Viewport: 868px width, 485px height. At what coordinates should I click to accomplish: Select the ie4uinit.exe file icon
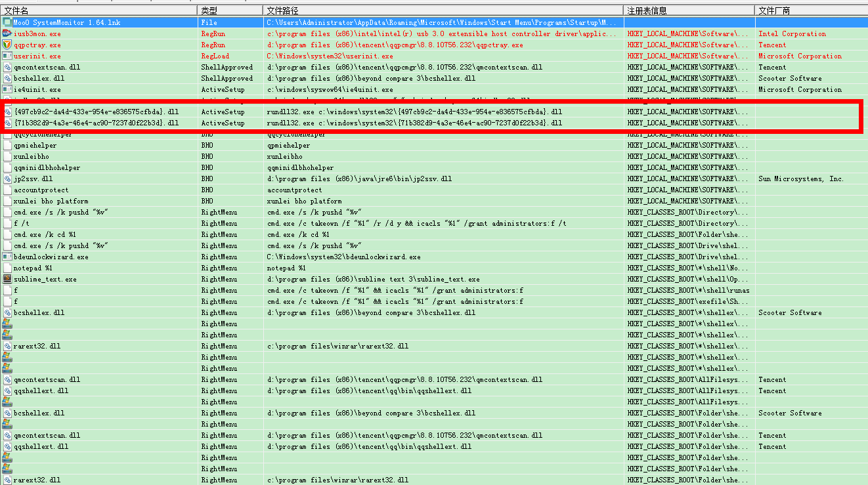(7, 89)
